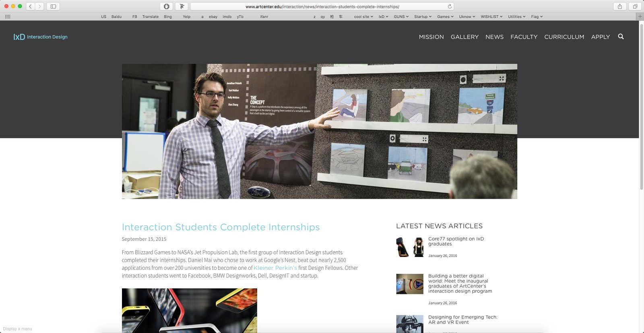Open the Bing bookmark
644x333 pixels.
[x=168, y=16]
